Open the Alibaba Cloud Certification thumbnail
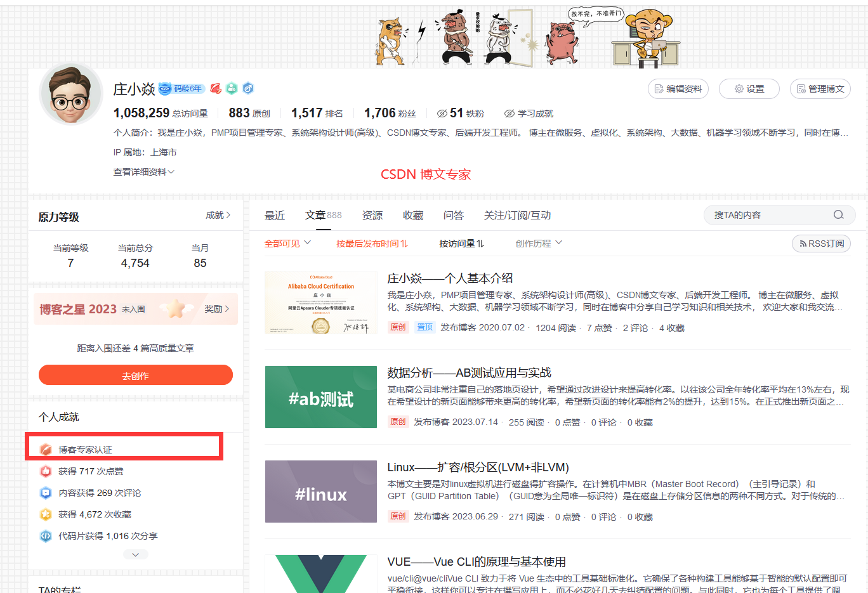 click(321, 303)
